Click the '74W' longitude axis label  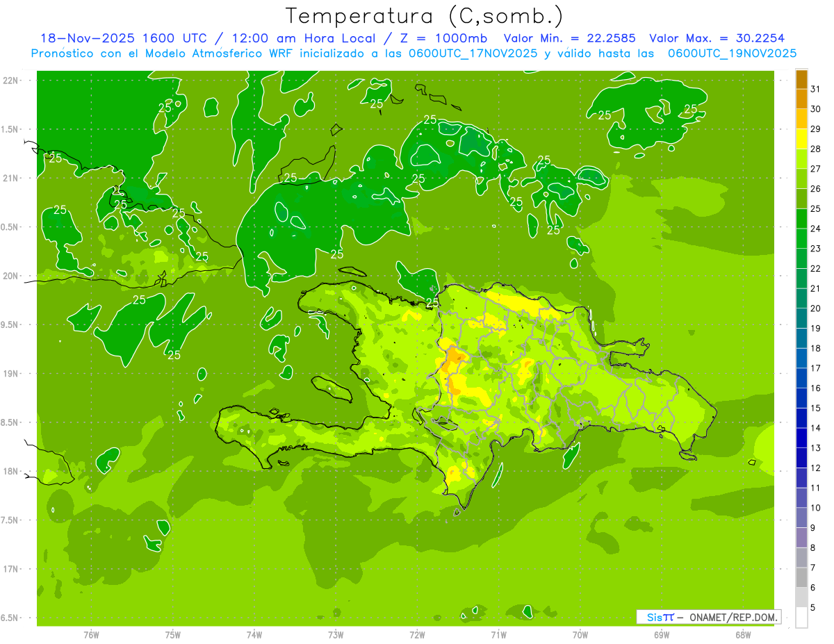tap(254, 634)
